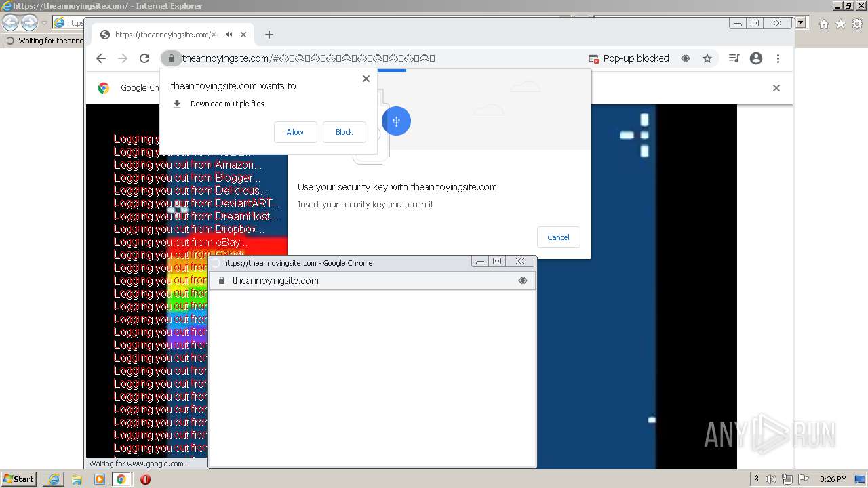Bookmark this page with the star icon

coord(707,58)
